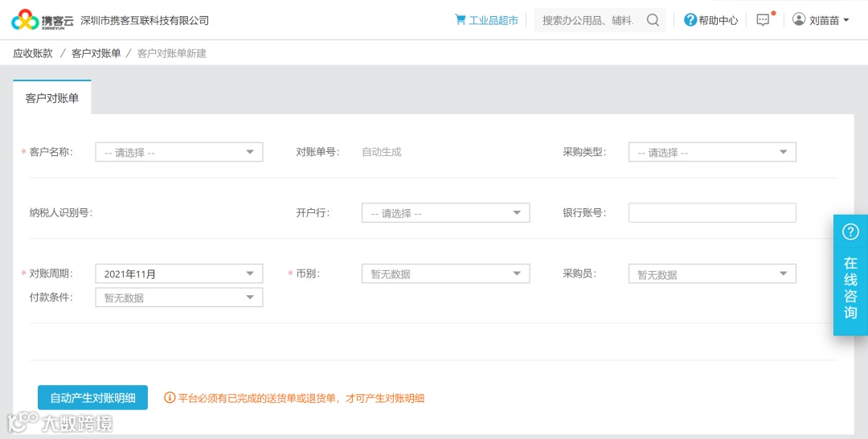Expand the 币别 dropdown
The image size is (868, 439).
coord(445,273)
